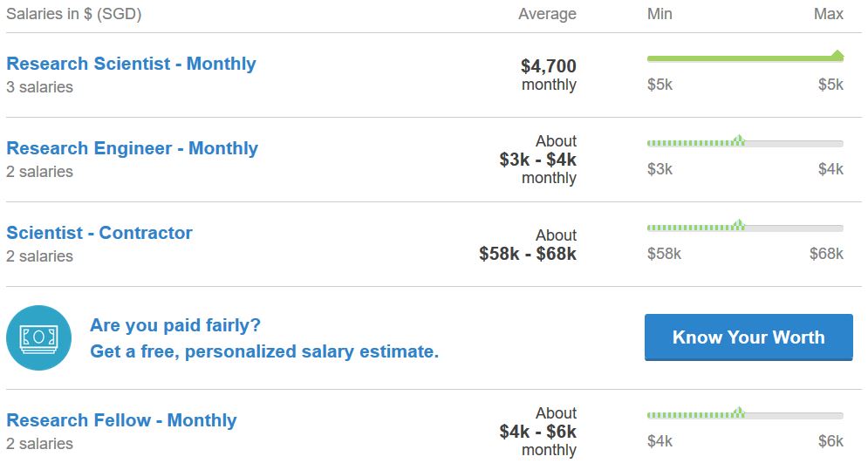Open Research Scientist - Monthly salary link
This screenshot has height=470, width=868.
coord(131,64)
